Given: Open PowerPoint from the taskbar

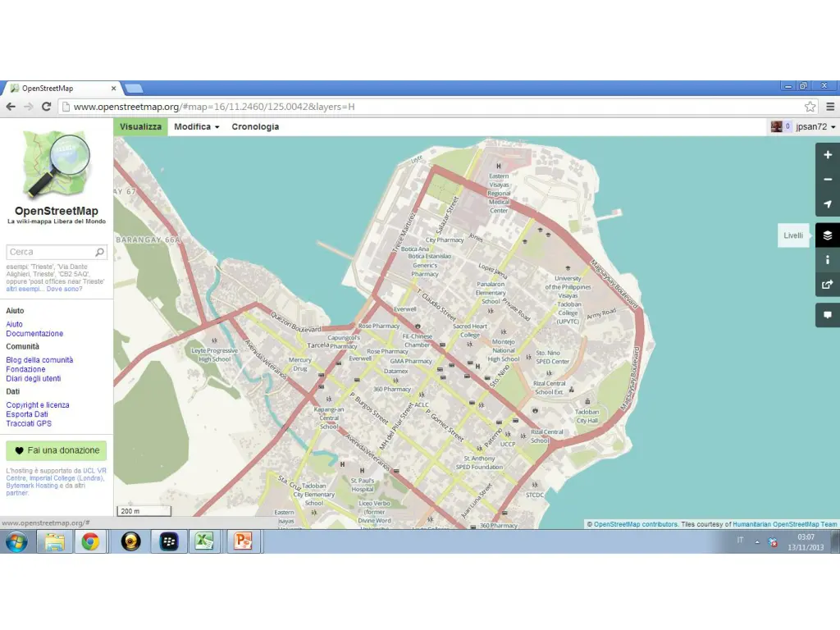Looking at the screenshot, I should pyautogui.click(x=243, y=542).
